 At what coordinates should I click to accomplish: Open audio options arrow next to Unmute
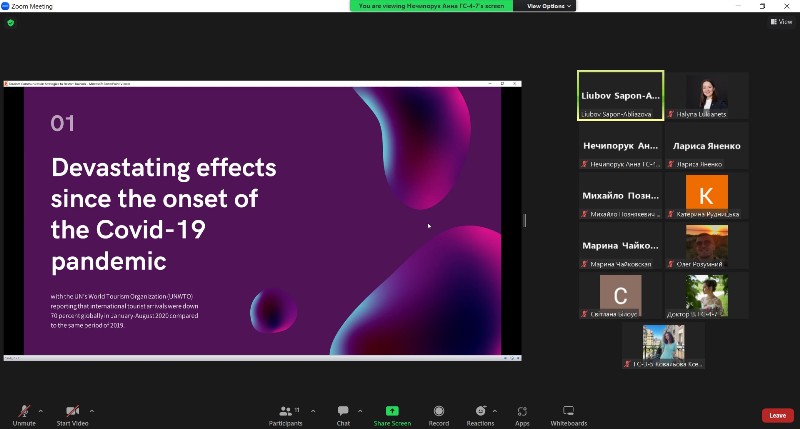pyautogui.click(x=41, y=411)
